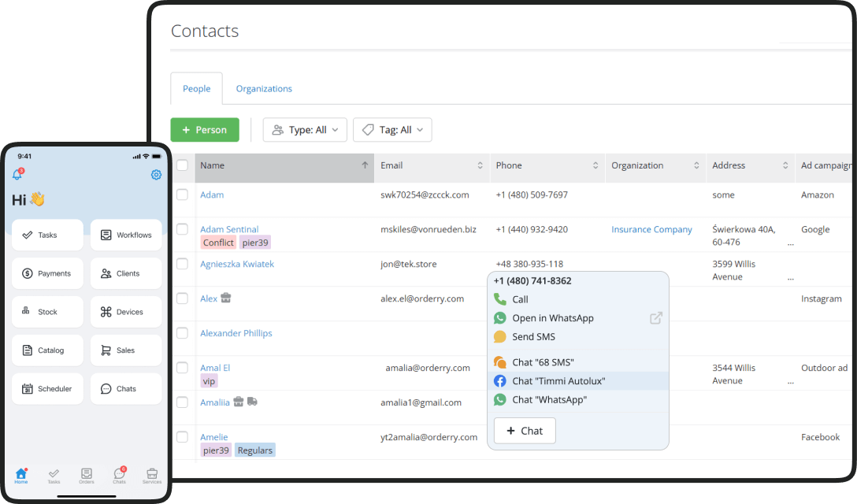Click the pink Conflict tag on Adam Sentinal
Screen dimensions: 857x504
click(218, 243)
